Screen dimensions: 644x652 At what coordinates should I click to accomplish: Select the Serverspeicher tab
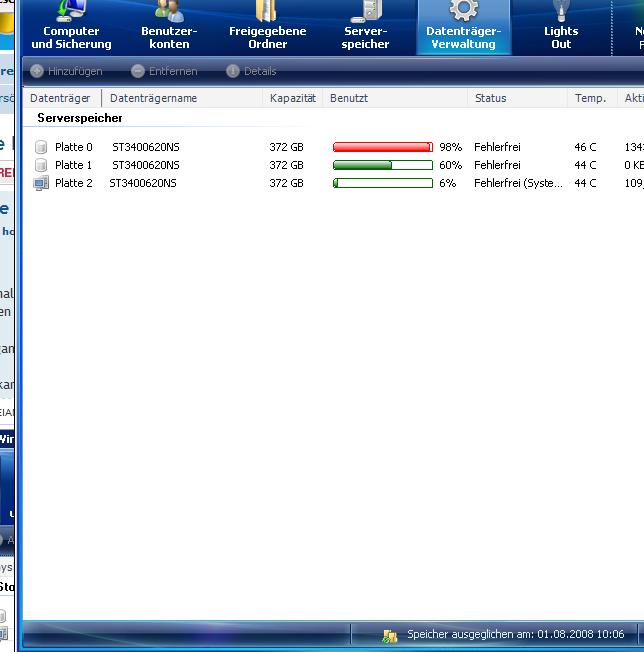pyautogui.click(x=365, y=27)
